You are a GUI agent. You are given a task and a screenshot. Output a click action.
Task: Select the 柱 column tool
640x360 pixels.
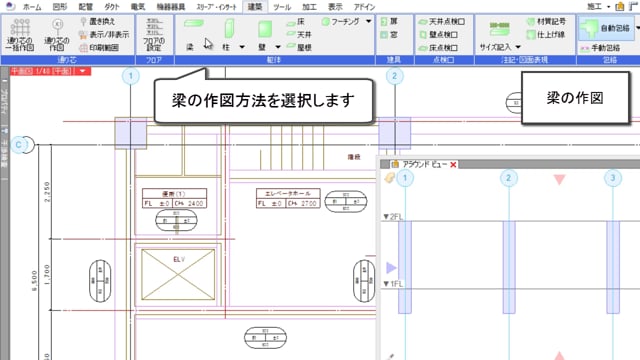229,34
